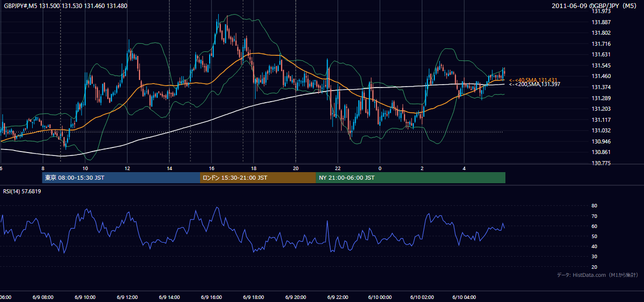Click the time axis label 6/9 14:00
Screen dimensions: 644x302
[x=169, y=297]
